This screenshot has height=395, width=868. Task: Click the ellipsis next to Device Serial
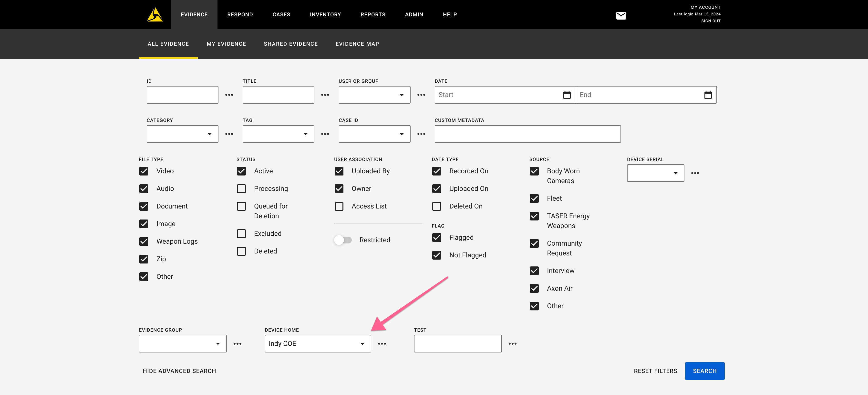(695, 173)
